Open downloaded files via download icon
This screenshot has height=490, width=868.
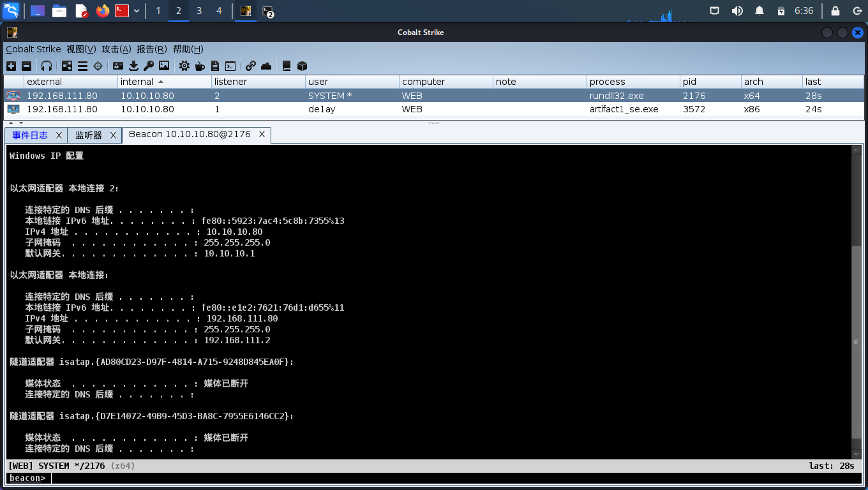(133, 66)
